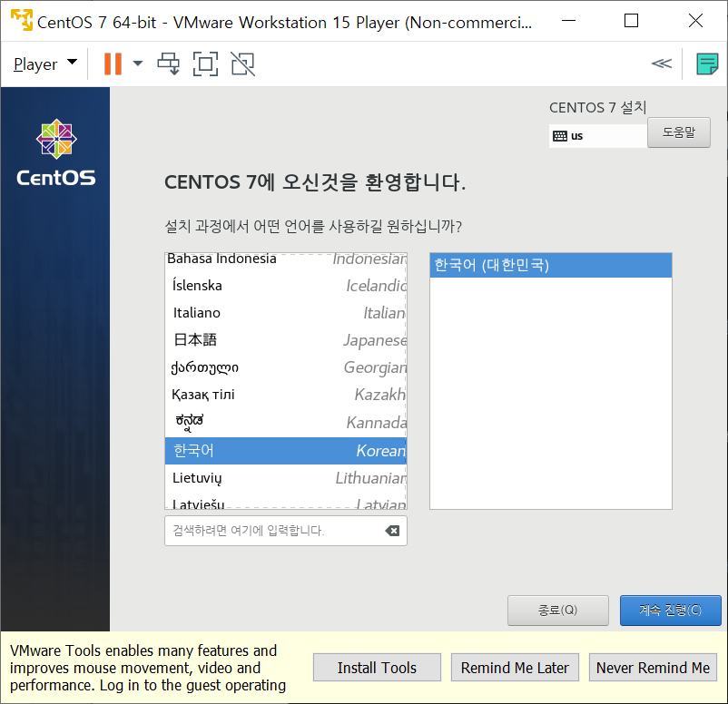Open the green notes/messages icon
The height and width of the screenshot is (704, 728).
707,64
